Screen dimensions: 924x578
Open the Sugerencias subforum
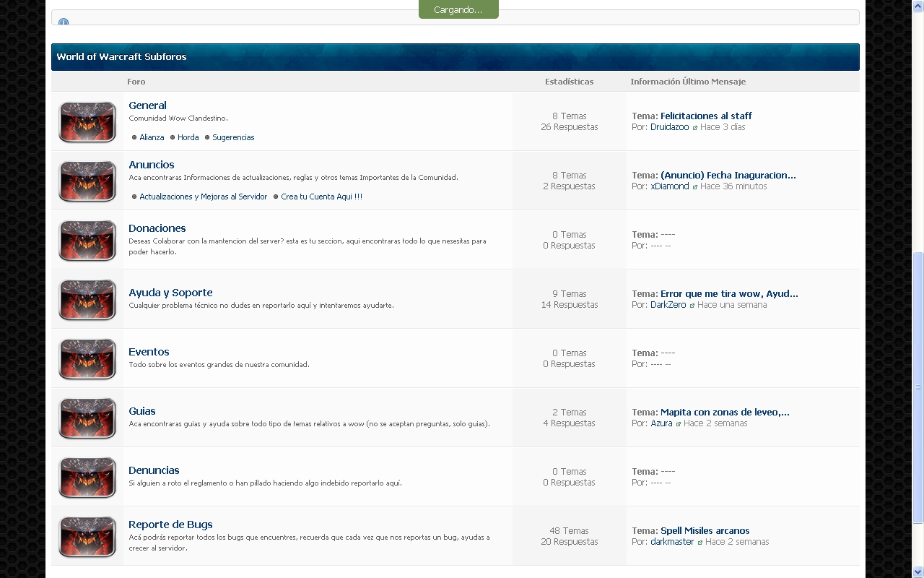(233, 137)
